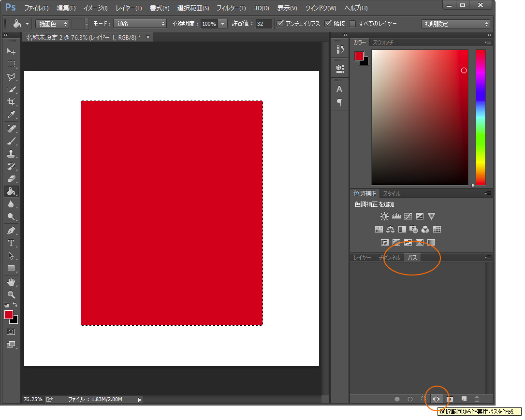The image size is (525, 420).
Task: Click the red foreground color swatch in toolbar
Action: (9, 315)
